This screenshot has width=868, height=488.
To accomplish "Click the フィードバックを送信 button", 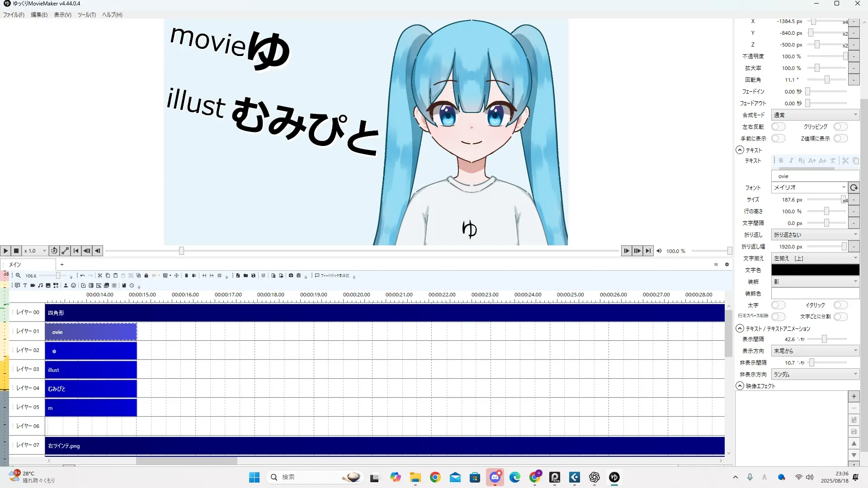I will tap(332, 276).
